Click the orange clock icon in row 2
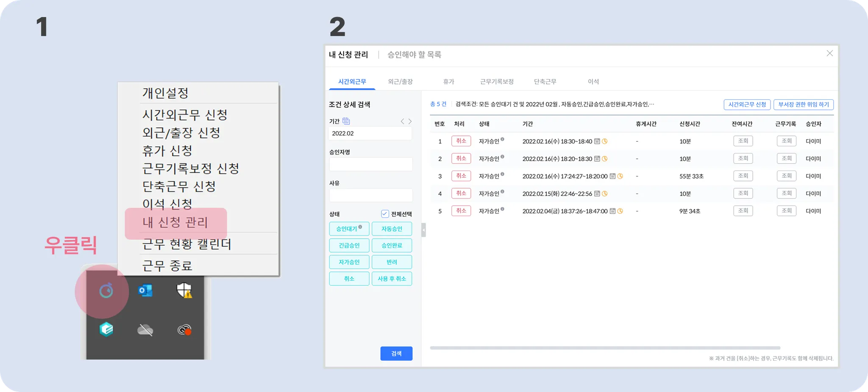Viewport: 868px width, 392px height. [605, 159]
